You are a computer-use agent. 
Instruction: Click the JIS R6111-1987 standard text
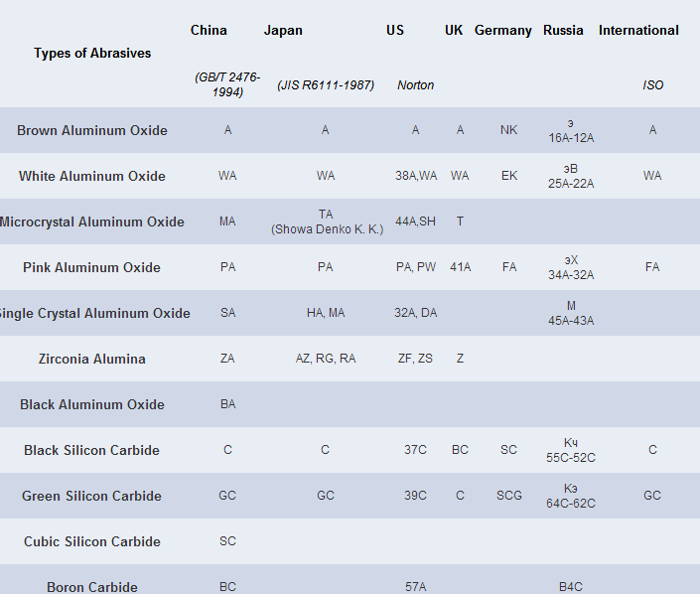coord(326,84)
